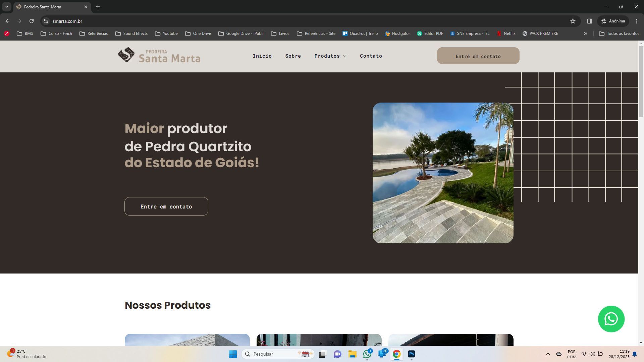The width and height of the screenshot is (644, 362).
Task: Open the Chrome three-dot menu
Action: coord(637,21)
